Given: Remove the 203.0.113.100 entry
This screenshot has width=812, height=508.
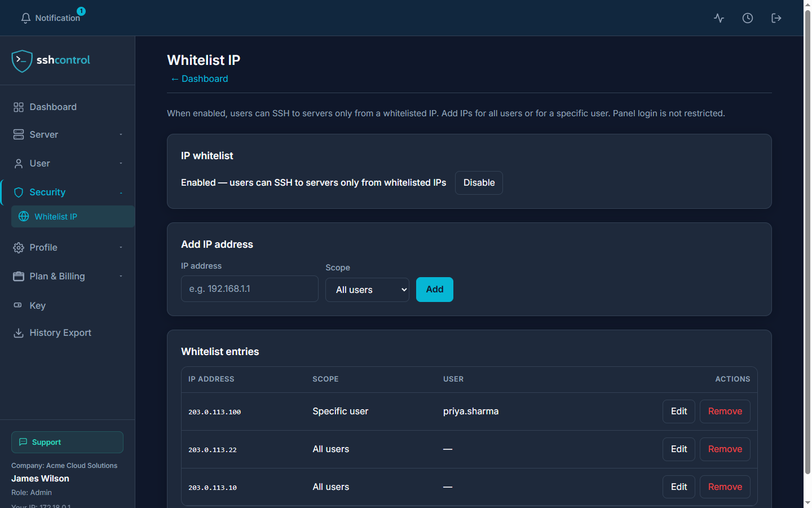Looking at the screenshot, I should [x=725, y=411].
